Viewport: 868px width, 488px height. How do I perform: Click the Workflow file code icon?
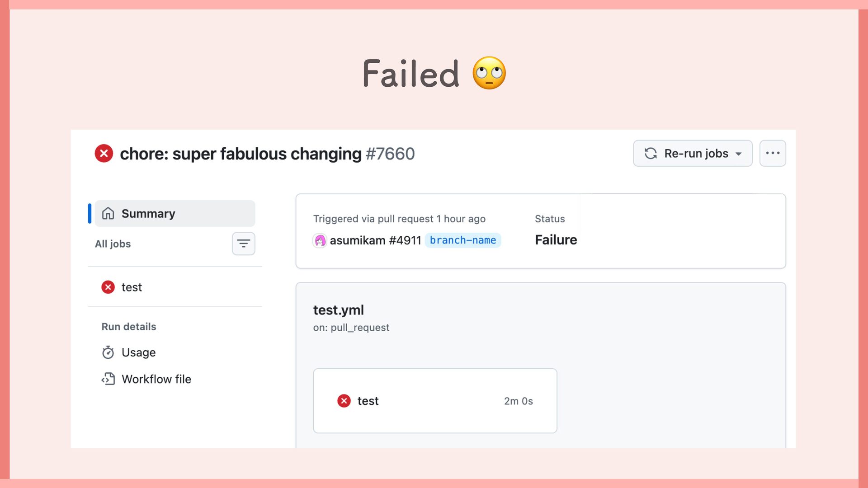point(108,379)
